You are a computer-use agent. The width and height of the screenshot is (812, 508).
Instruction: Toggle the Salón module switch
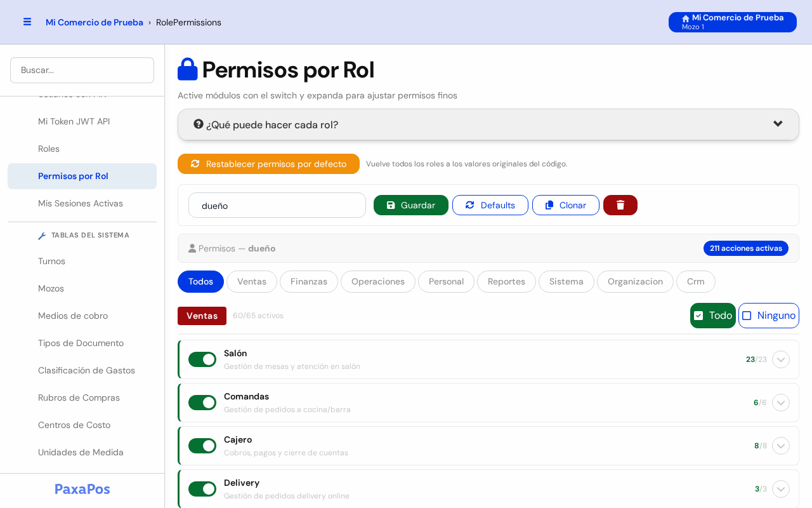[x=202, y=359]
